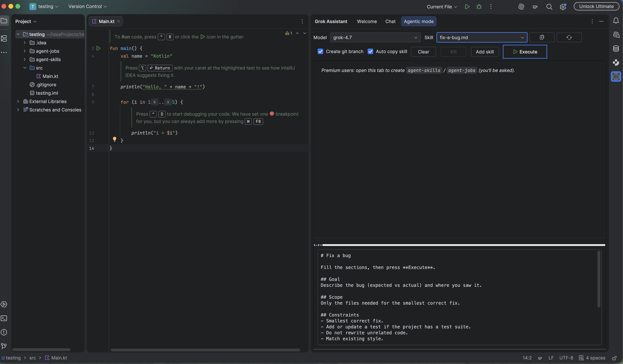
Task: Click the Unlock Ultimate button
Action: coord(596,6)
